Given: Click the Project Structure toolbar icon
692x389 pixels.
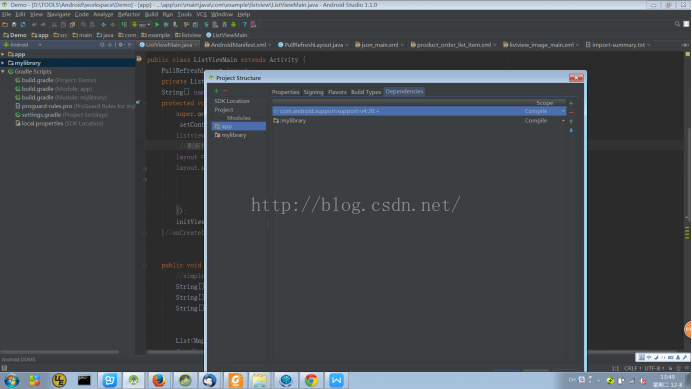Looking at the screenshot, I should click(x=196, y=25).
